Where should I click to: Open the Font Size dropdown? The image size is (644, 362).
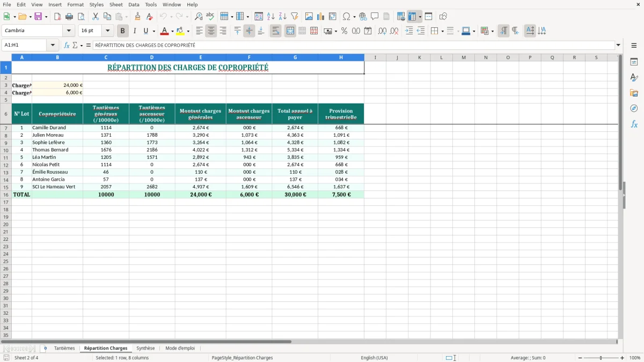(x=107, y=31)
